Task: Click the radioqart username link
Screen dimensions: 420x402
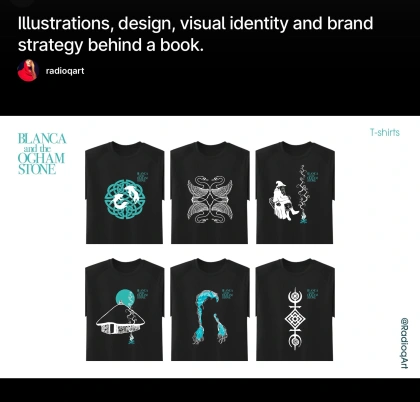Action: [65, 71]
